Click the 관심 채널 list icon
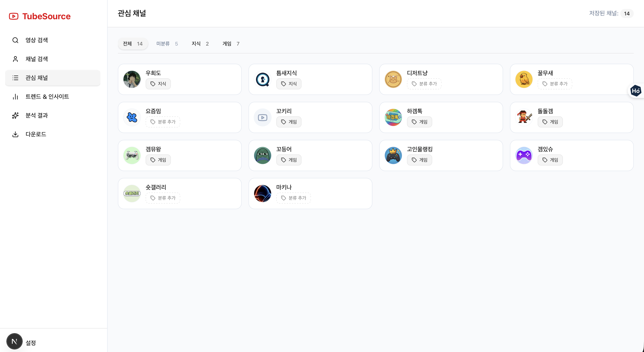This screenshot has width=644, height=352. click(15, 78)
